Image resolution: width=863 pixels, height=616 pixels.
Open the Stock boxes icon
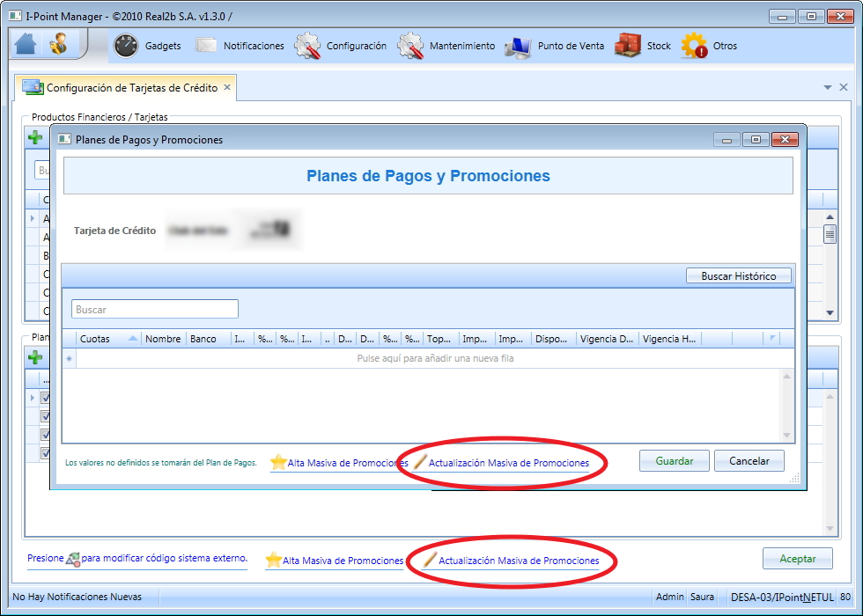628,45
